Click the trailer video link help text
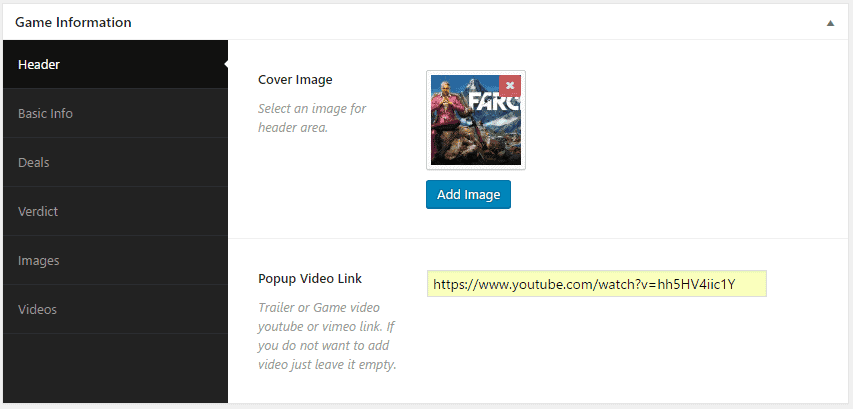The width and height of the screenshot is (853, 409). 327,336
